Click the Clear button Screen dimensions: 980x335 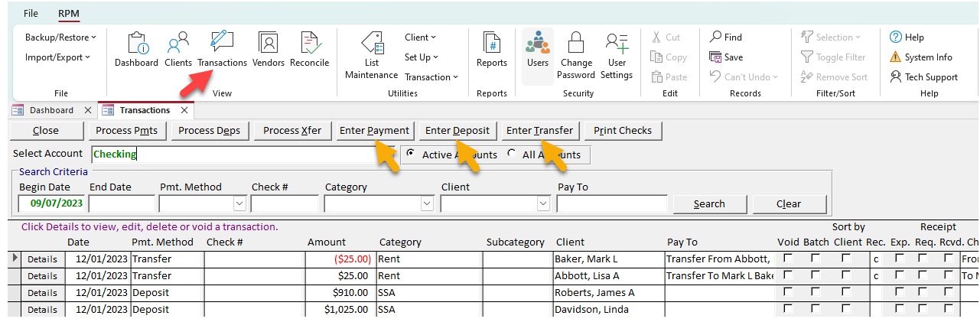789,204
